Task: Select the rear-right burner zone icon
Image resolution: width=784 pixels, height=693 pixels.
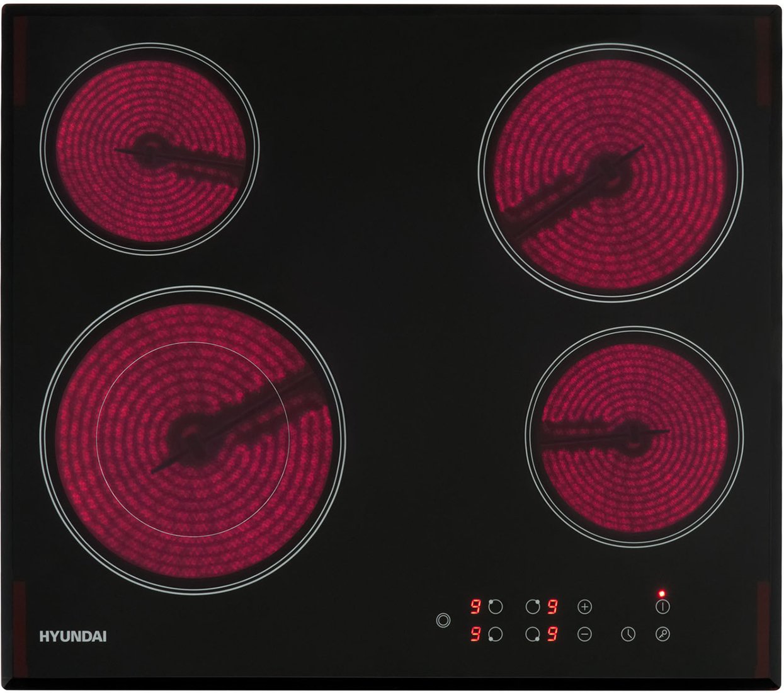Action: click(533, 607)
